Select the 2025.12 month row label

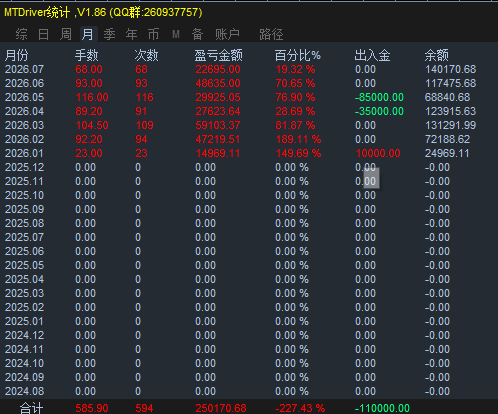coord(24,167)
